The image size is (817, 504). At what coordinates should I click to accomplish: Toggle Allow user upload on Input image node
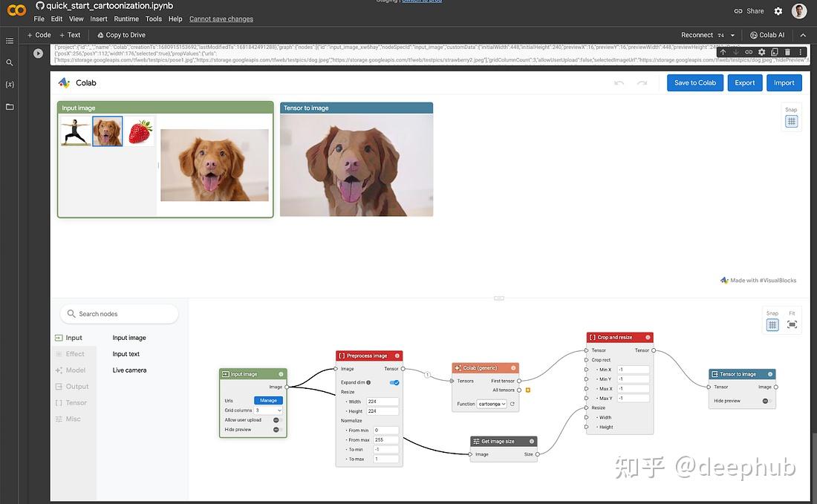pos(276,420)
